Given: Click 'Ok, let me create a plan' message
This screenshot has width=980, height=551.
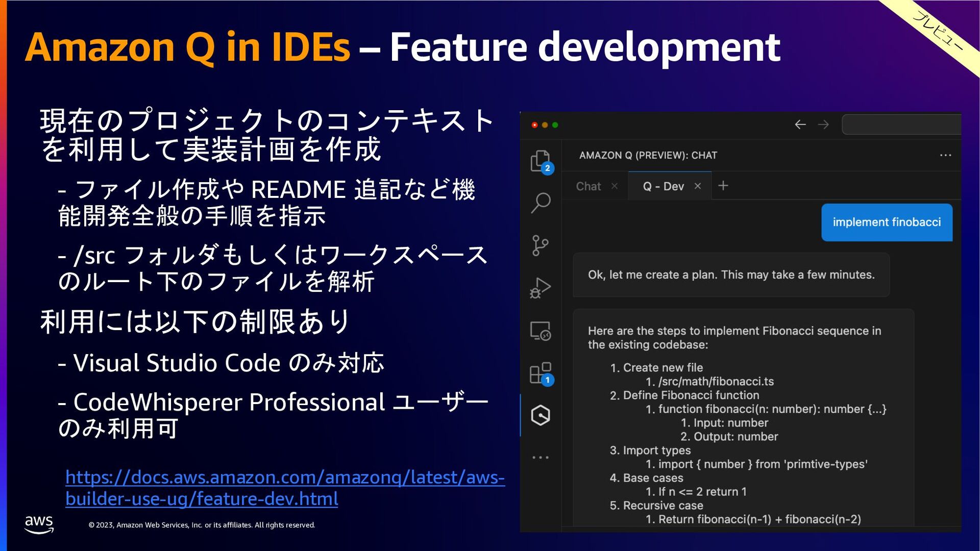Looking at the screenshot, I should click(x=731, y=275).
